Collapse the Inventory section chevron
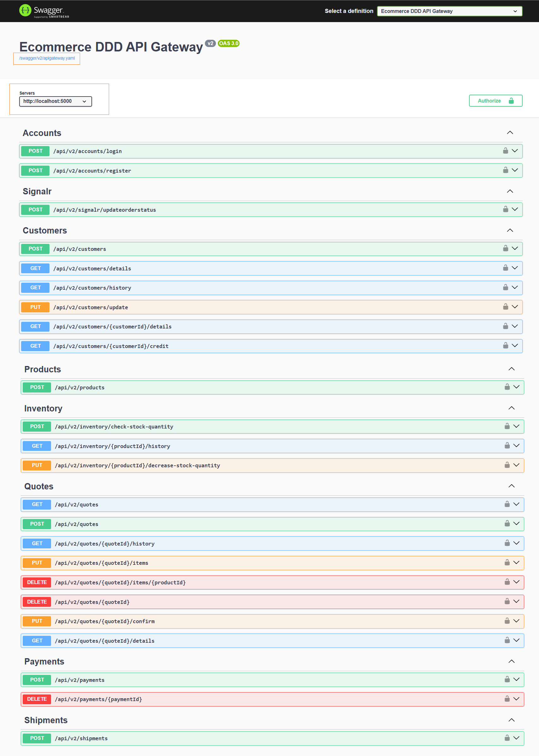 click(x=512, y=408)
